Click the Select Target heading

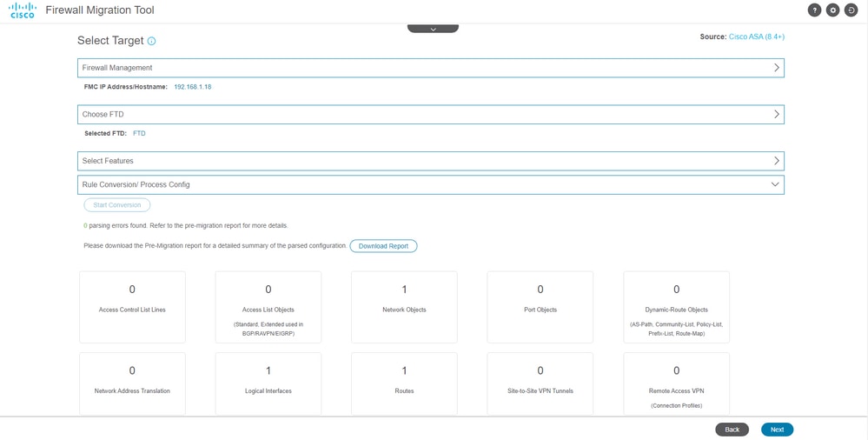110,41
